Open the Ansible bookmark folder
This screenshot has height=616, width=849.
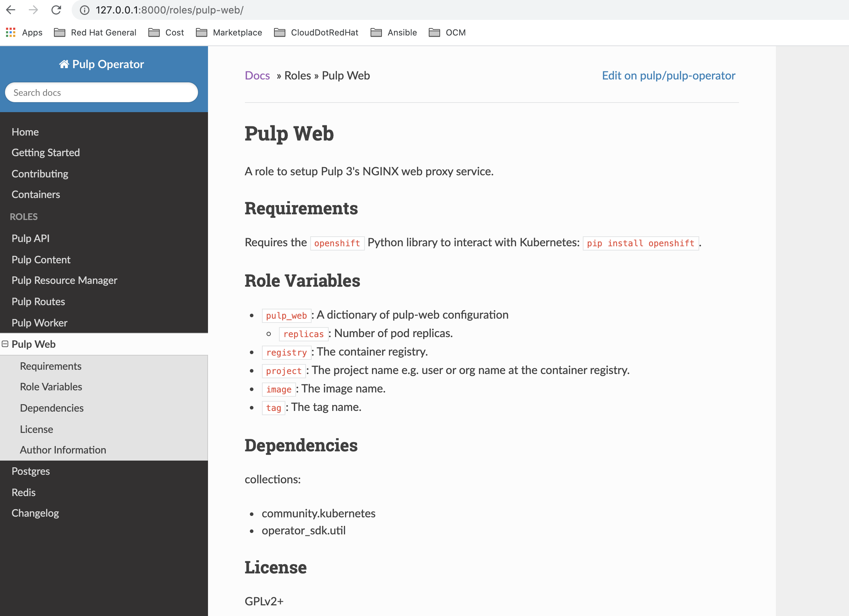click(x=393, y=33)
